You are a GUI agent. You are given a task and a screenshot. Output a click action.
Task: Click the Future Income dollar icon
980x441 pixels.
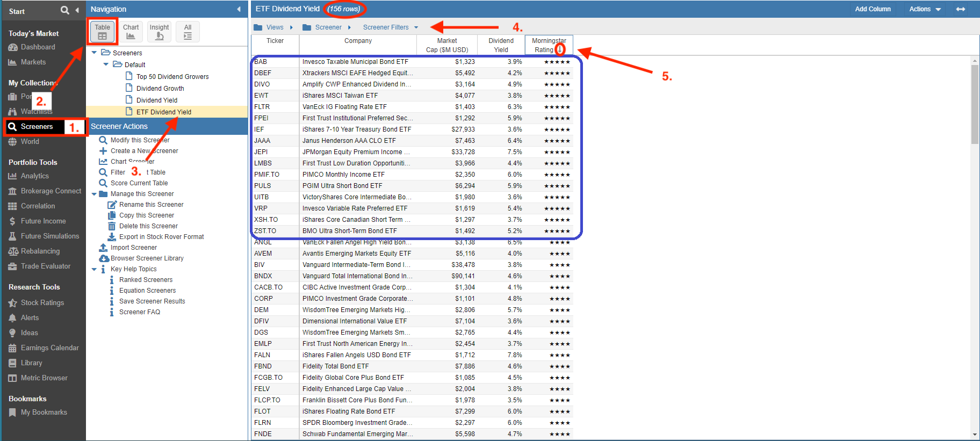(12, 221)
